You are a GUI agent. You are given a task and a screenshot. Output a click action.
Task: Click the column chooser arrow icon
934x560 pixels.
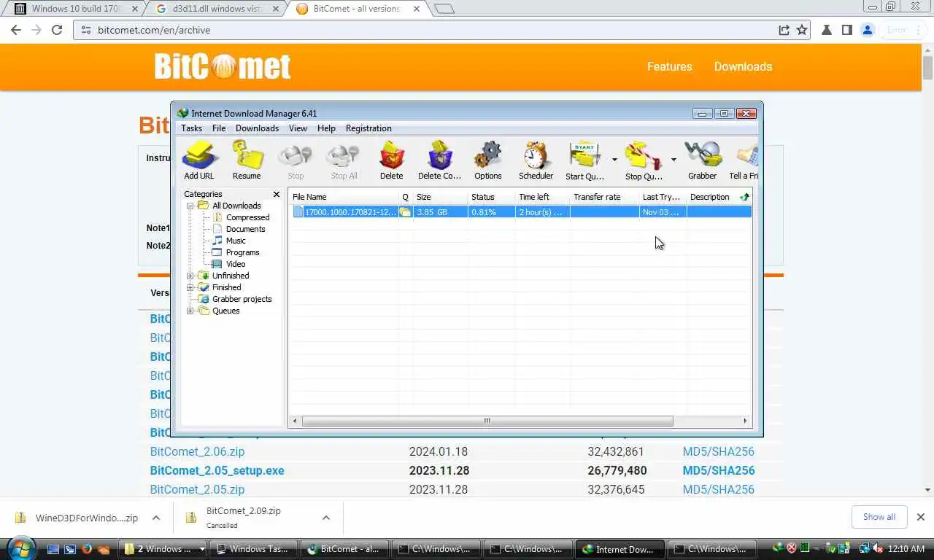[744, 197]
